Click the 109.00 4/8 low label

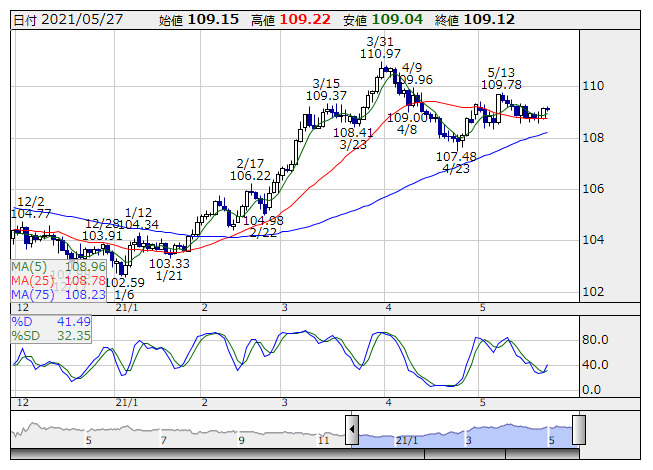(407, 124)
